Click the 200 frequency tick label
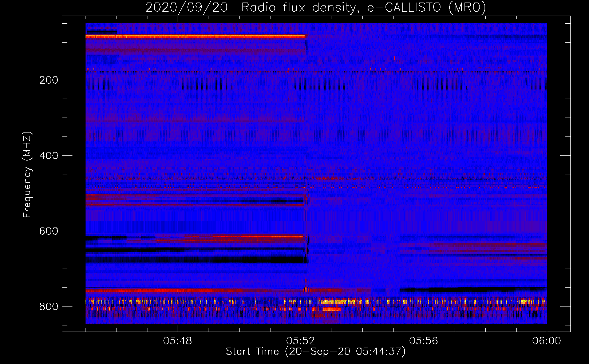Viewport: 589px width, 364px height. (49, 80)
